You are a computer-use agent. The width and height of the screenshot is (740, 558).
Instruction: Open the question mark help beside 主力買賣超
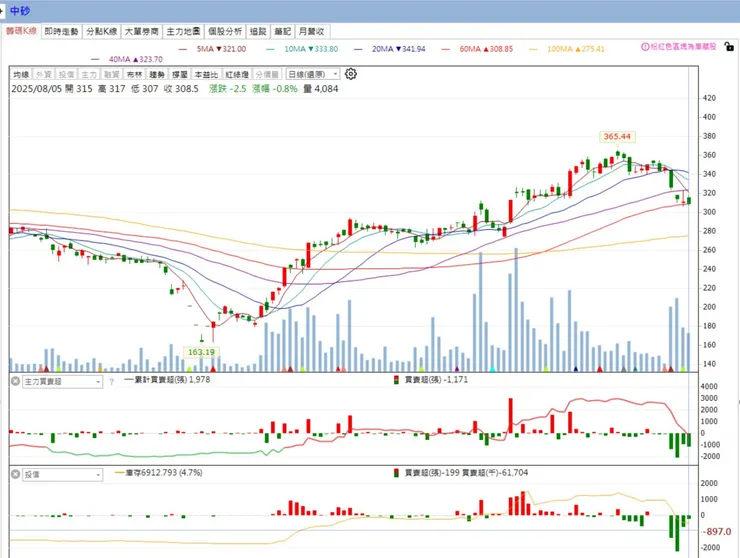(111, 381)
